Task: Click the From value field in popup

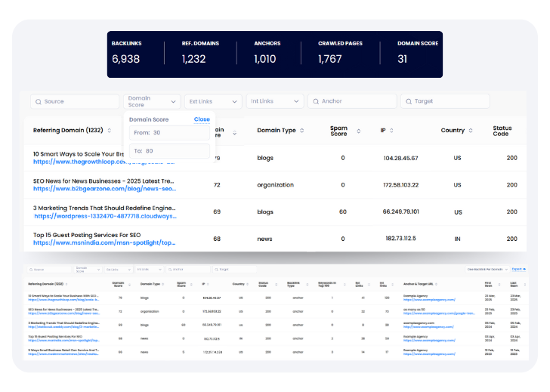Action: (x=169, y=133)
